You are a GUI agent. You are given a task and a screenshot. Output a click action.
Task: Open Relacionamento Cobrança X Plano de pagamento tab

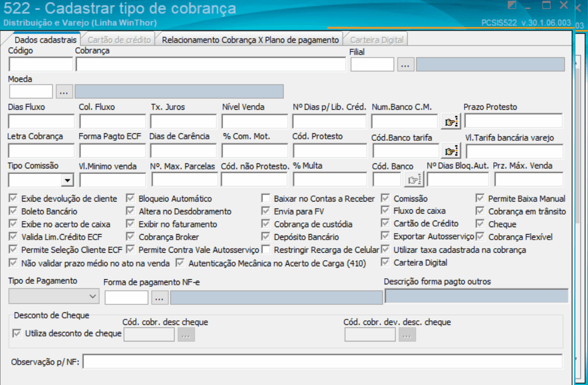pos(250,40)
